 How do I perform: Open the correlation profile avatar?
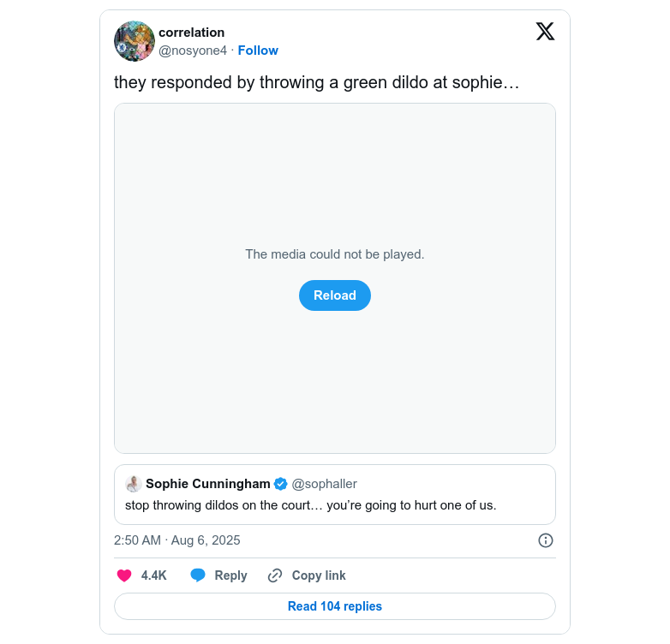(x=135, y=41)
